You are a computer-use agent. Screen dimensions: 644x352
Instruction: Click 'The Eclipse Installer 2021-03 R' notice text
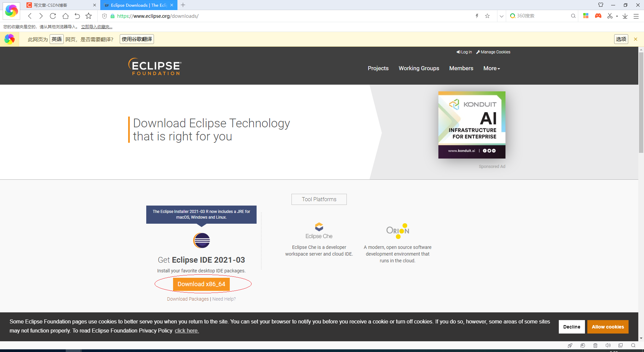point(201,214)
